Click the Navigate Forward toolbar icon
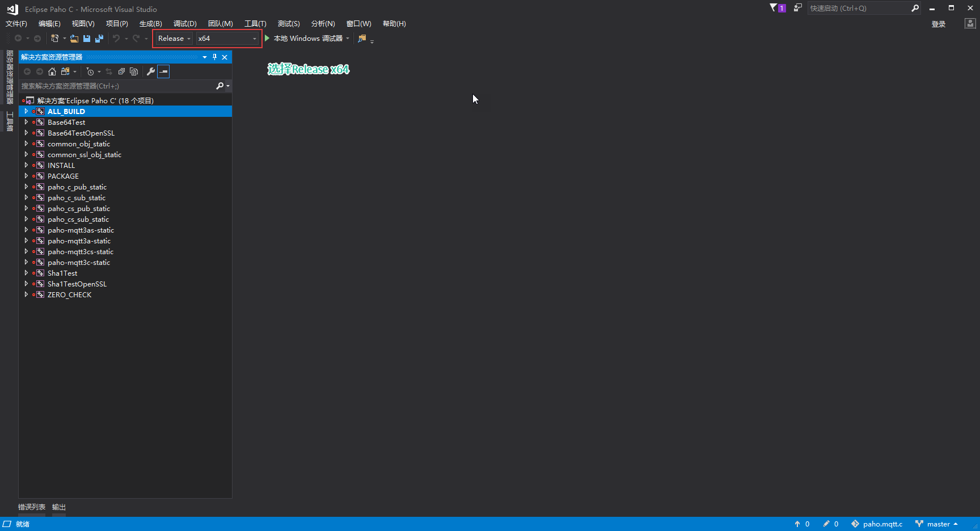This screenshot has height=531, width=980. pos(37,39)
